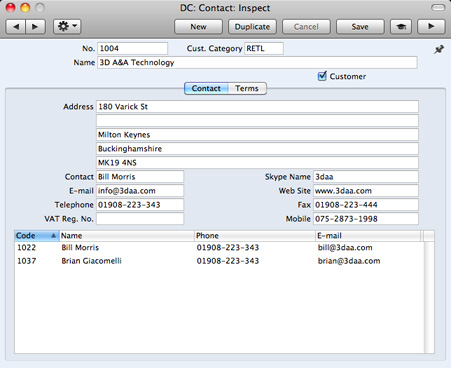This screenshot has height=368, width=451.
Task: Sort by the Code column header
Action: click(x=37, y=236)
